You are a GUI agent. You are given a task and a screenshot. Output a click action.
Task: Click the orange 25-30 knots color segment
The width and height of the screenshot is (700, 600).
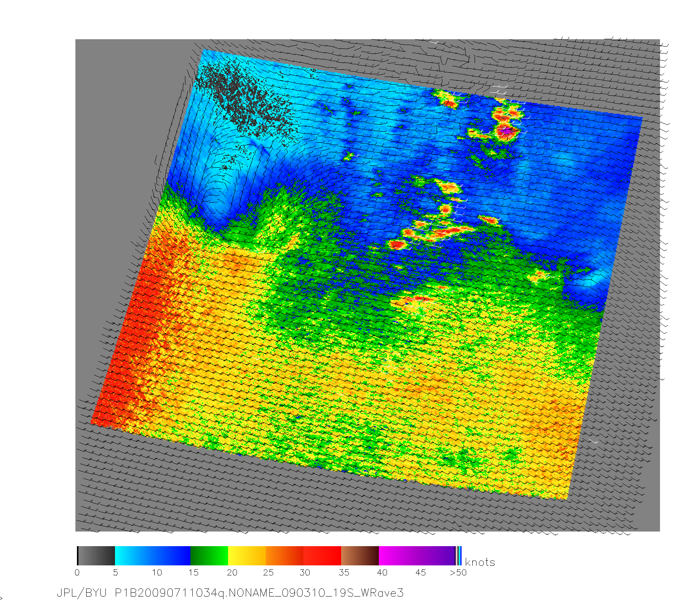click(285, 556)
